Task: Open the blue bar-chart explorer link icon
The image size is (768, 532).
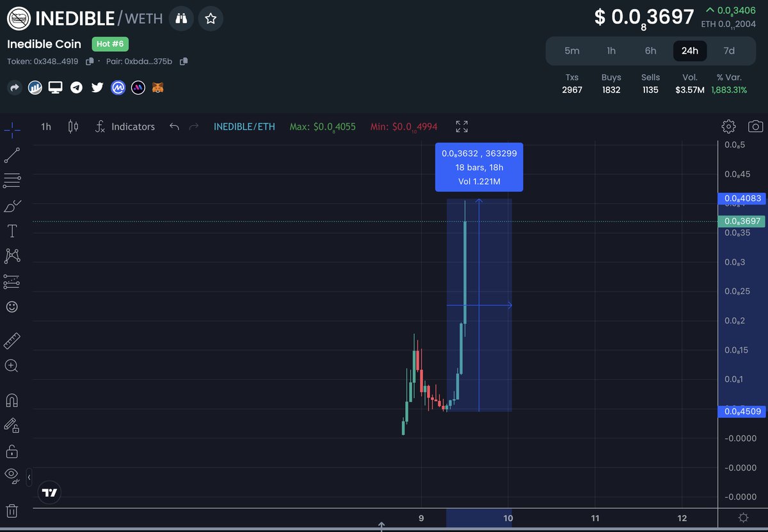Action: pyautogui.click(x=35, y=88)
